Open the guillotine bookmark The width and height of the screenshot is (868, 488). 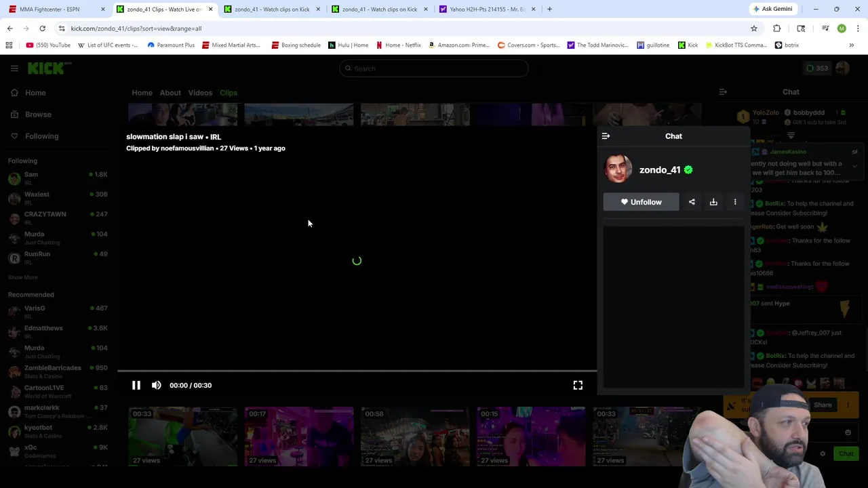pyautogui.click(x=653, y=45)
